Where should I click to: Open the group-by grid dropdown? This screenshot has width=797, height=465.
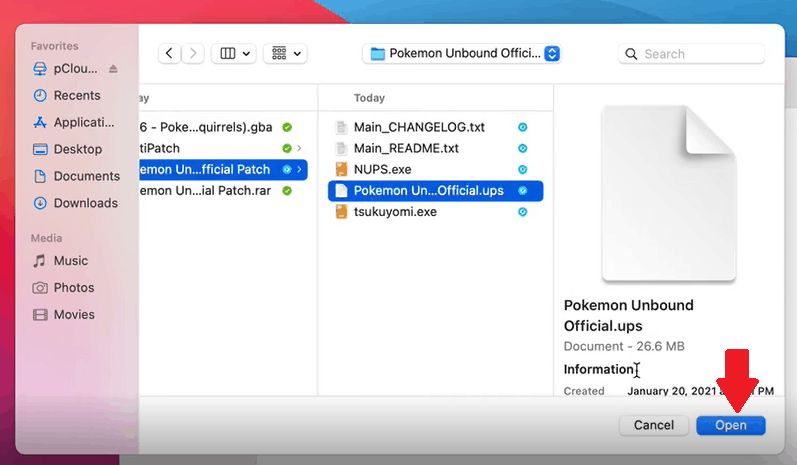tap(285, 53)
